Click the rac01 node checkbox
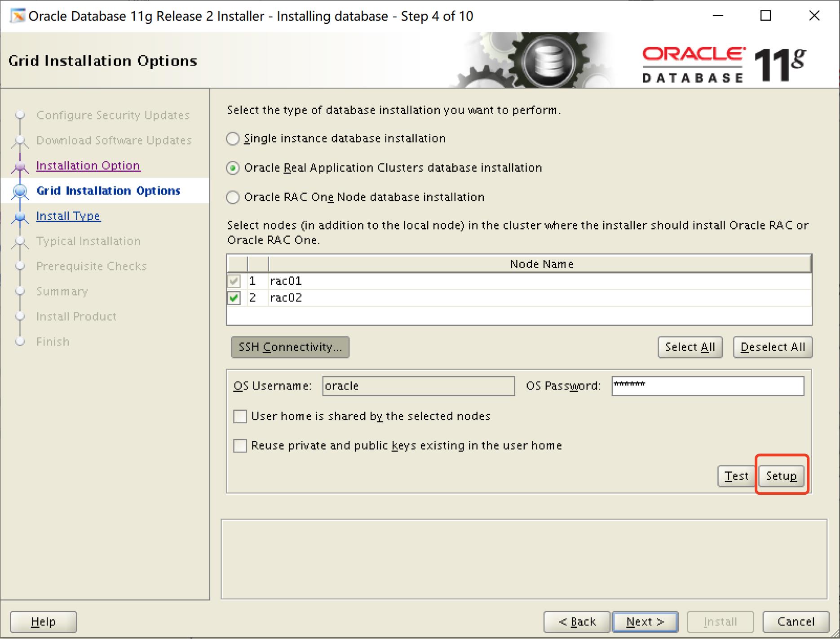Viewport: 840px width, 639px height. (234, 281)
